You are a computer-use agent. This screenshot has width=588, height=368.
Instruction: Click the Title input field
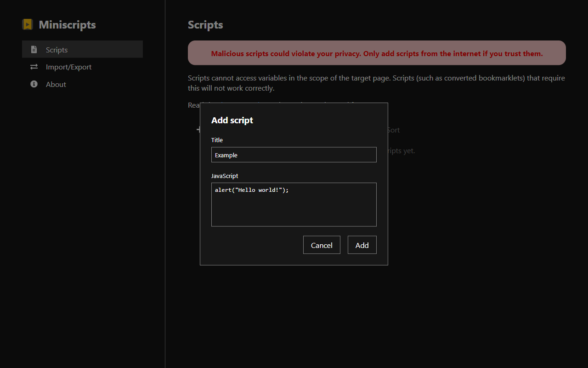(294, 155)
